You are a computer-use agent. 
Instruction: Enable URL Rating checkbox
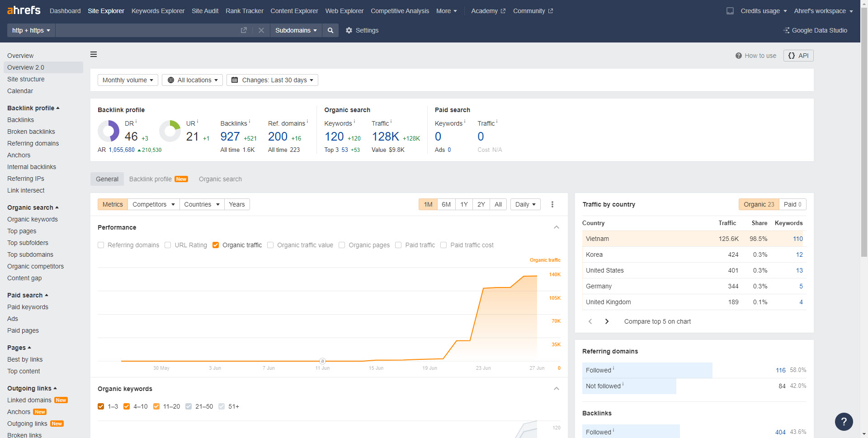pyautogui.click(x=168, y=245)
